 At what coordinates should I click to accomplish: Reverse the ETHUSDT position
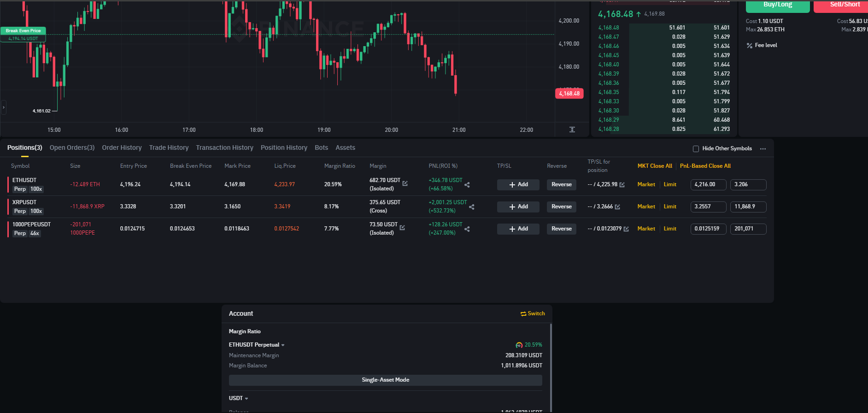[562, 185]
